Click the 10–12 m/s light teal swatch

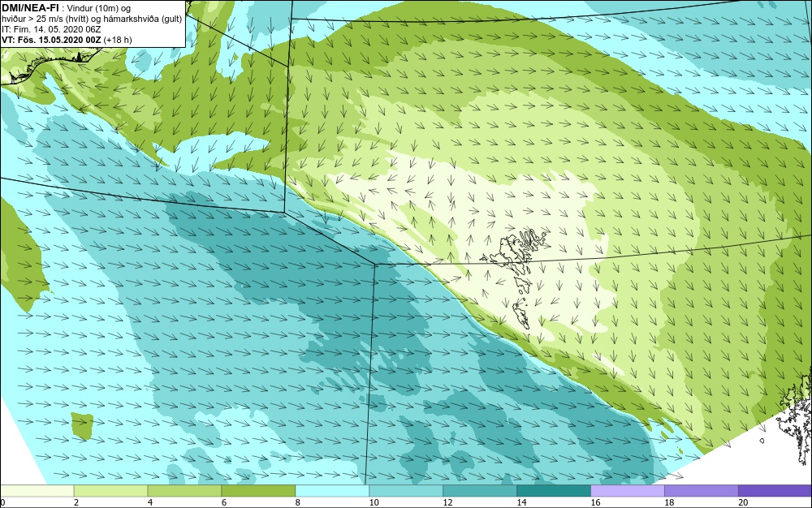(x=406, y=490)
